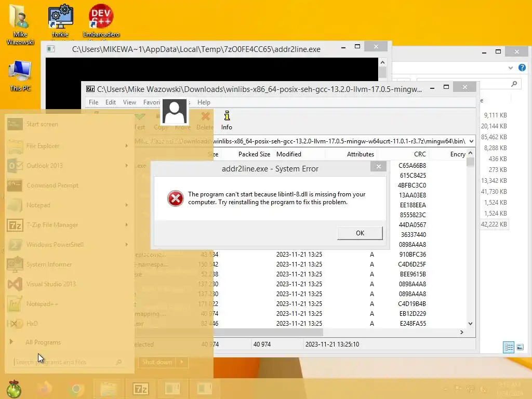This screenshot has width=532, height=399.
Task: Open the Mike Wazowski desktop folder
Action: (x=20, y=24)
